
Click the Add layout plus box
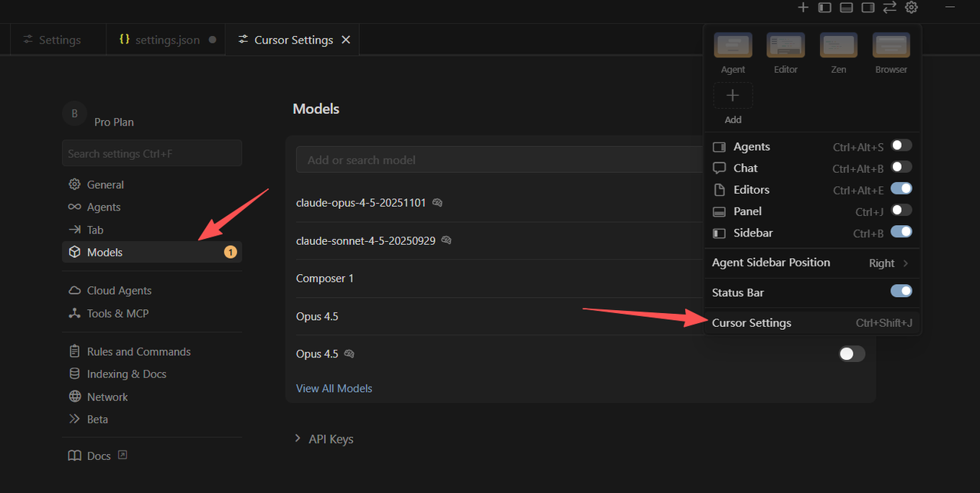pos(733,96)
